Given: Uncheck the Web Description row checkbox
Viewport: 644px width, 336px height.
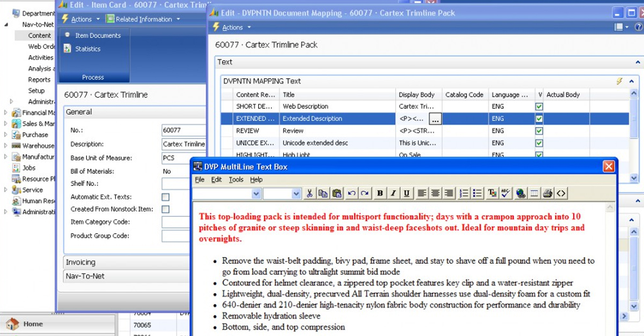Looking at the screenshot, I should click(x=539, y=107).
